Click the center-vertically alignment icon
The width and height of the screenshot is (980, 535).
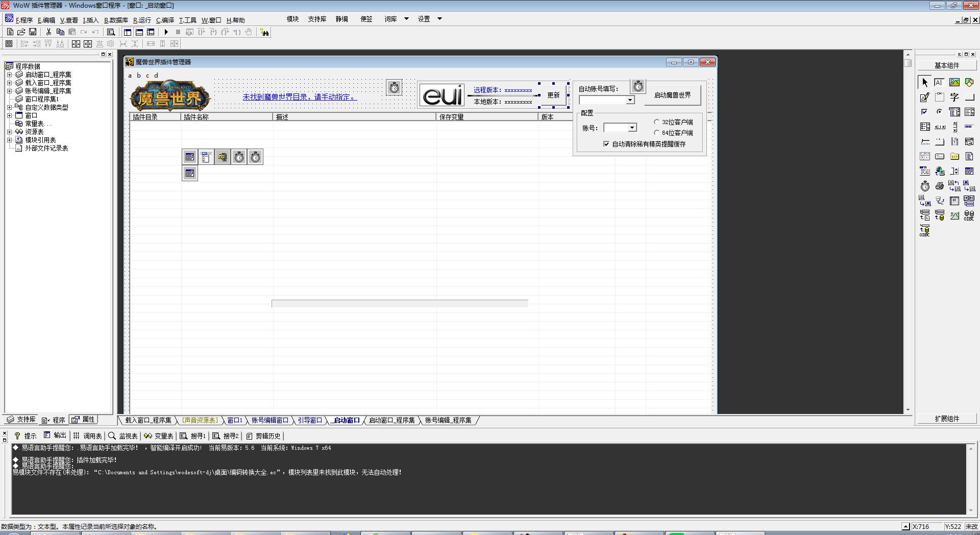(88, 44)
